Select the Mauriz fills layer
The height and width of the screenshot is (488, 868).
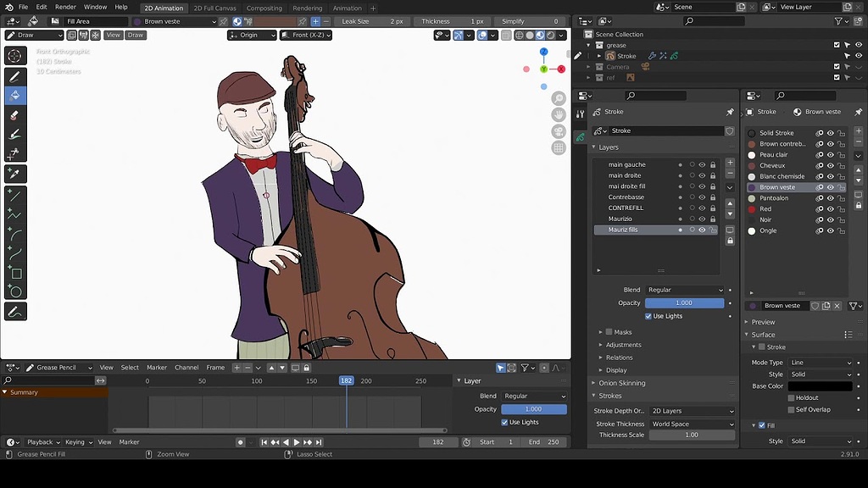pyautogui.click(x=656, y=230)
